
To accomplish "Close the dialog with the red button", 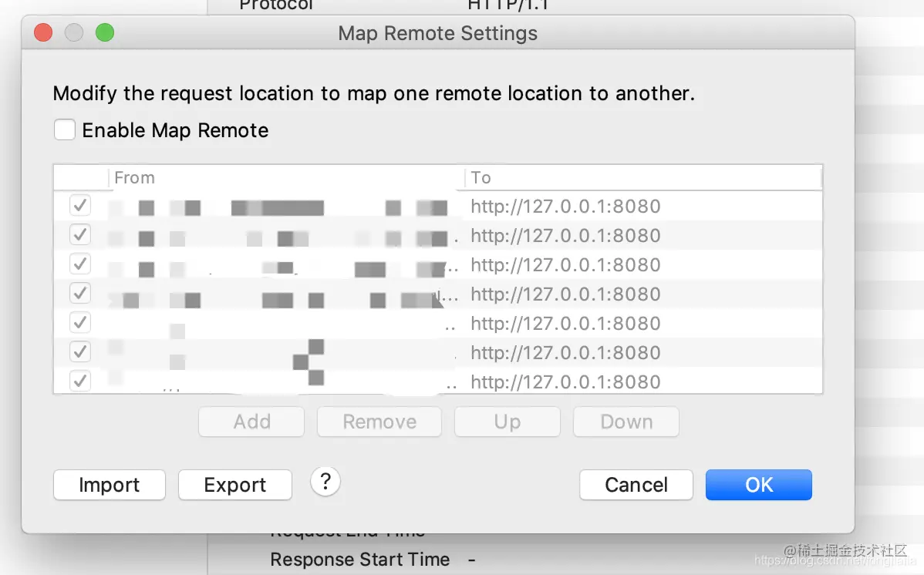I will [x=44, y=32].
